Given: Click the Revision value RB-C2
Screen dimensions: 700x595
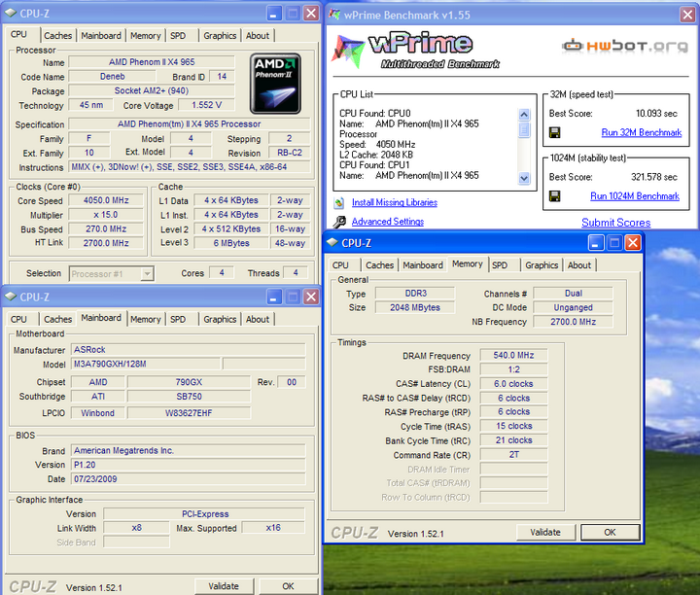Looking at the screenshot, I should pyautogui.click(x=290, y=153).
